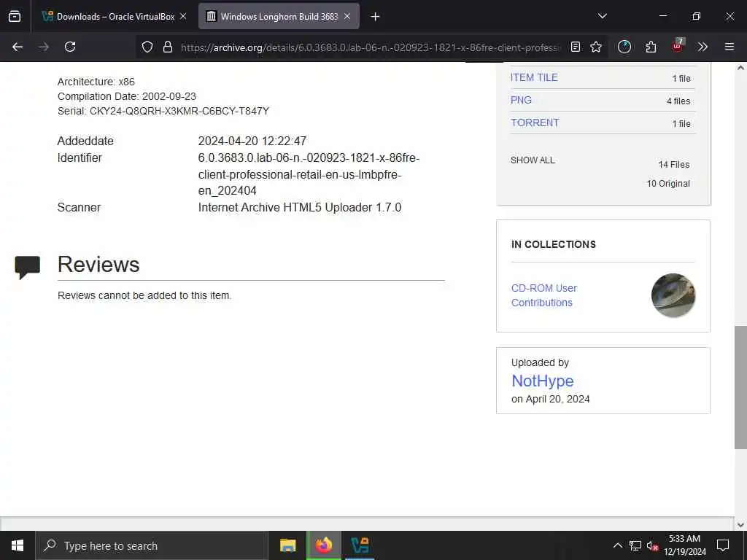Open the Extensions puzzle icon

coord(651,47)
